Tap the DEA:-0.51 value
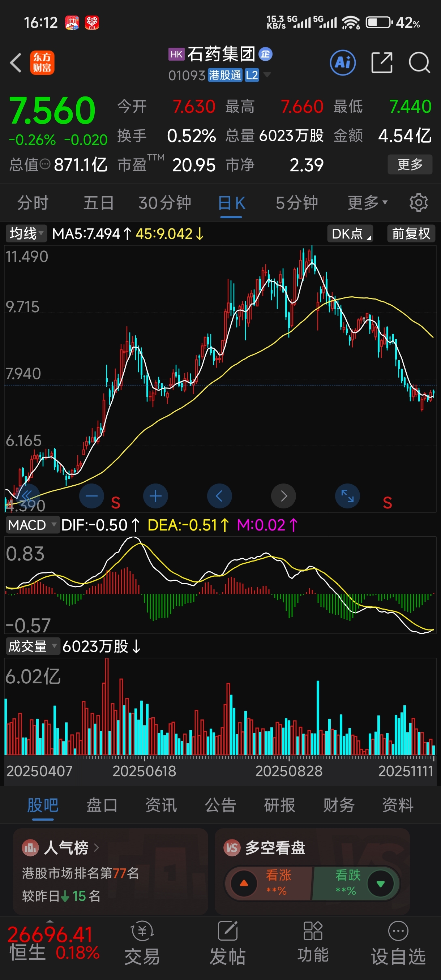This screenshot has width=441, height=980. click(x=188, y=525)
